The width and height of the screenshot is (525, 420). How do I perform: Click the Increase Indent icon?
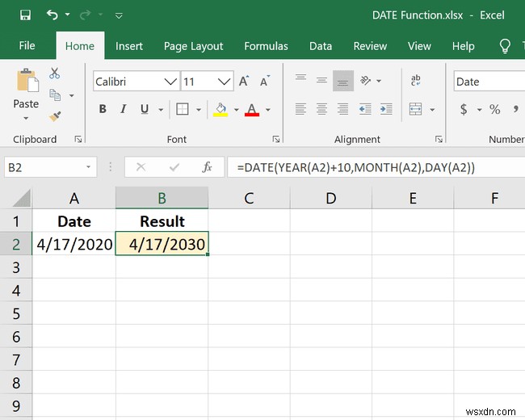click(x=386, y=109)
